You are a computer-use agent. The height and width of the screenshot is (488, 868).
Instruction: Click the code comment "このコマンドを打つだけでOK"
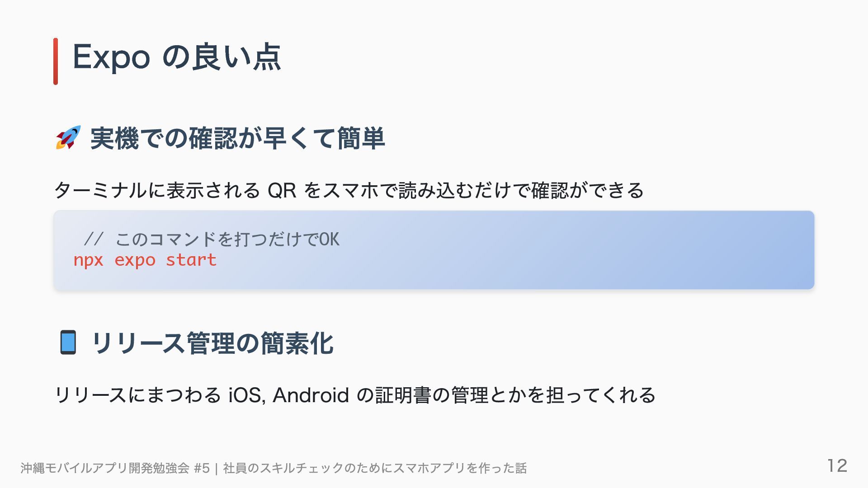point(227,239)
